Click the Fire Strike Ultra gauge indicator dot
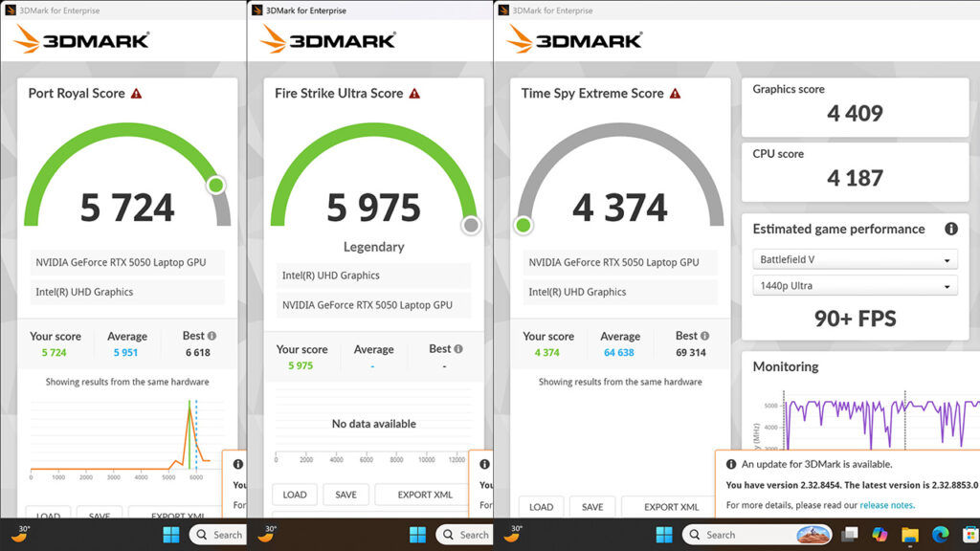This screenshot has height=551, width=980. [471, 225]
